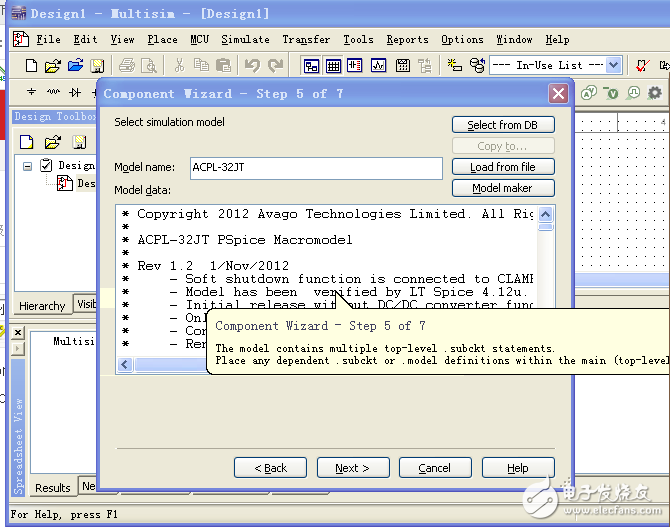Click the Multisim document icon in menu bar

(x=21, y=39)
